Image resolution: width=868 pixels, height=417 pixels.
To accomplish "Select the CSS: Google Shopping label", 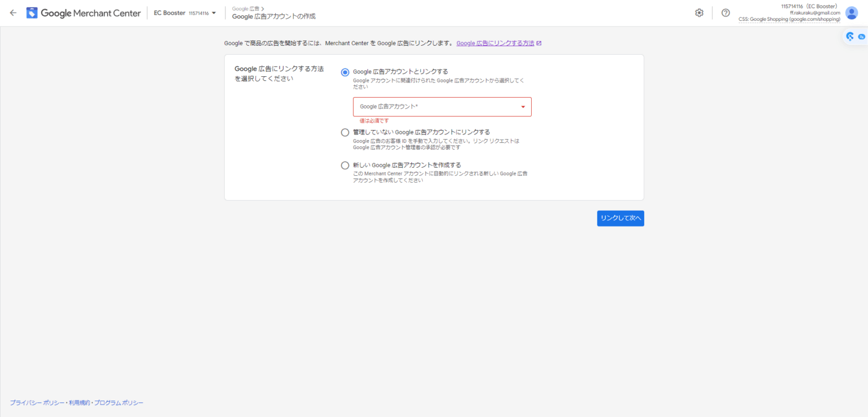I will (x=789, y=19).
